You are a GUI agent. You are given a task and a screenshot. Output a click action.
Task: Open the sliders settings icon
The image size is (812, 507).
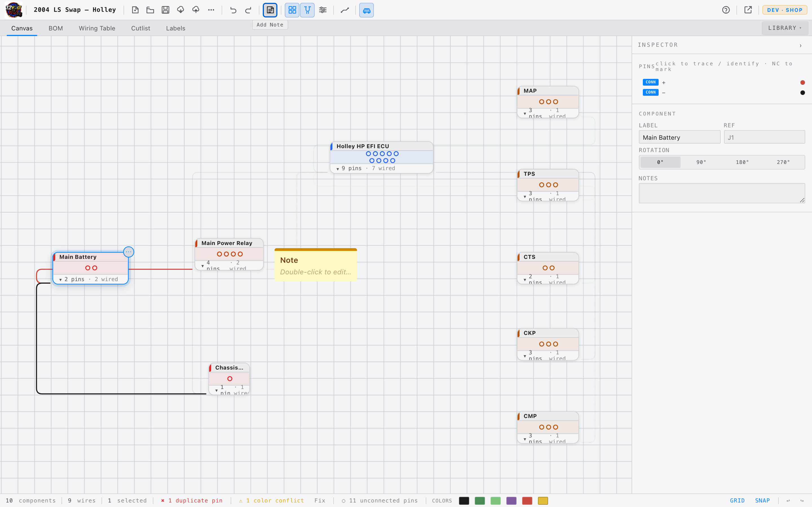tap(323, 10)
